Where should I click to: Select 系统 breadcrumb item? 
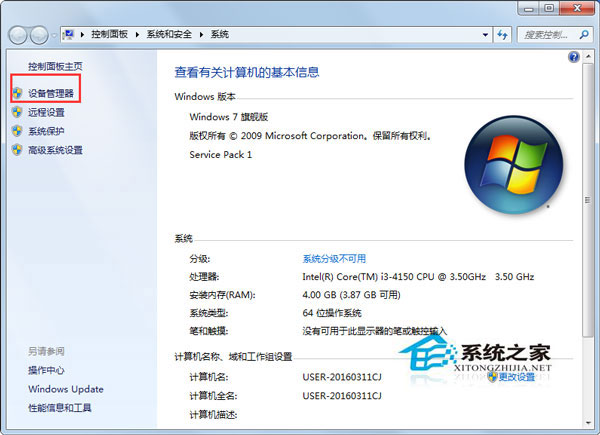pyautogui.click(x=220, y=34)
